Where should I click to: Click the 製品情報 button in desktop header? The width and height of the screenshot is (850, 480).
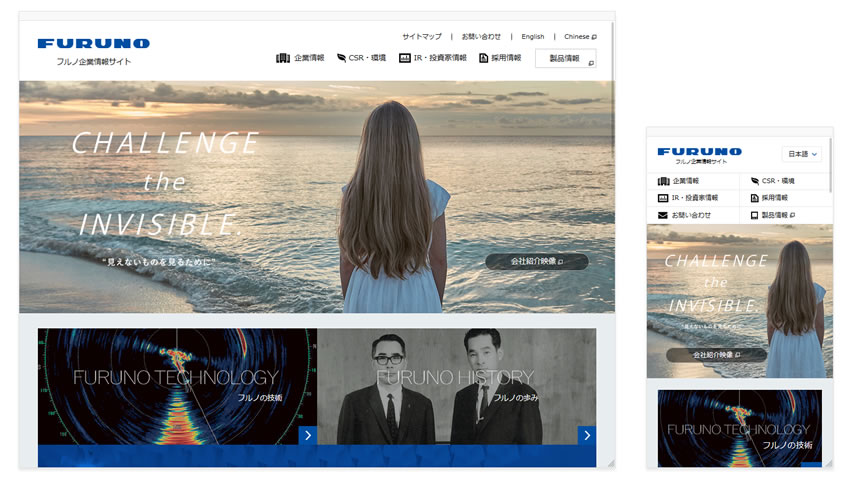click(x=565, y=59)
